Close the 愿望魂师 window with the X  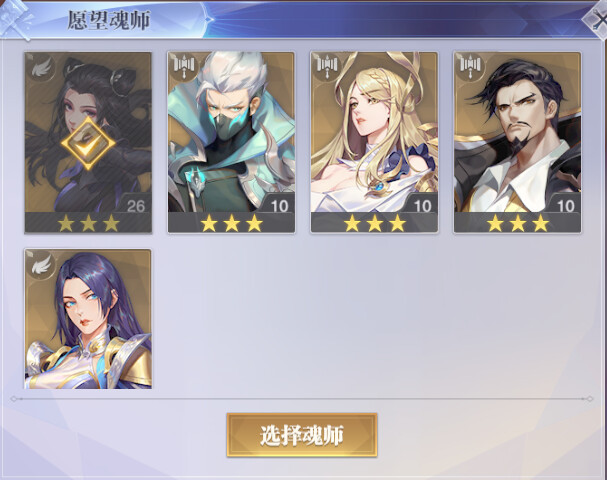[x=598, y=20]
